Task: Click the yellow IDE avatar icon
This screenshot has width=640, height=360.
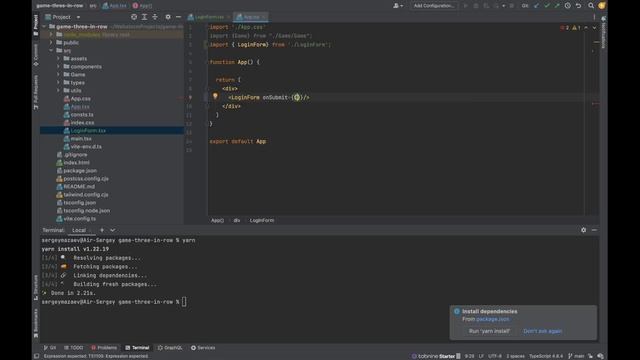Action: coord(602,6)
